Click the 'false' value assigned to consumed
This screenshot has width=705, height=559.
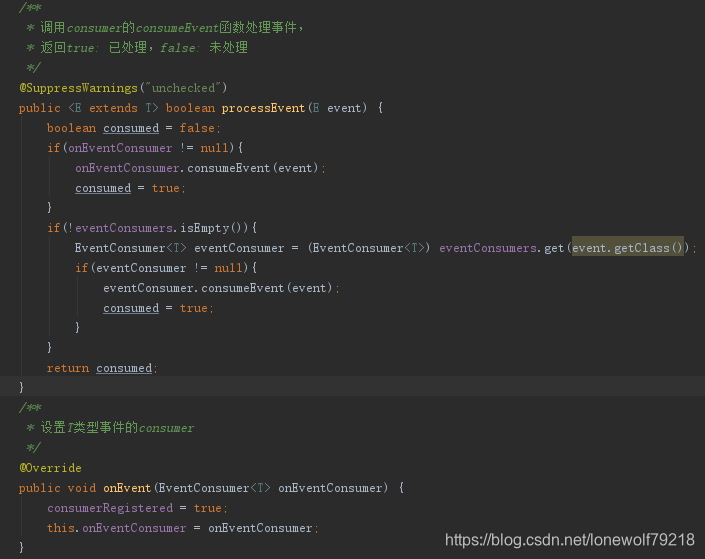(197, 128)
